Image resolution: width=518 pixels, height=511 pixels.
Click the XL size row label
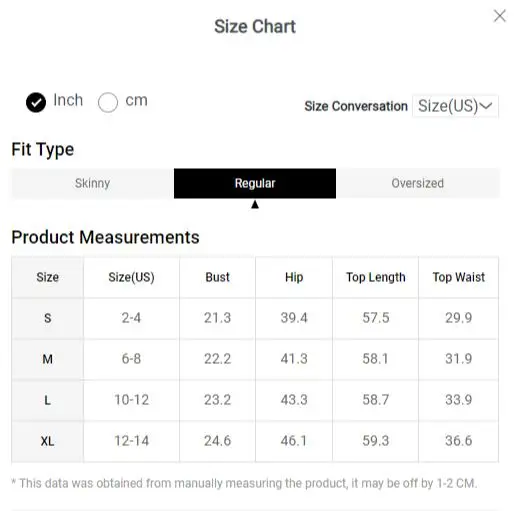[48, 441]
